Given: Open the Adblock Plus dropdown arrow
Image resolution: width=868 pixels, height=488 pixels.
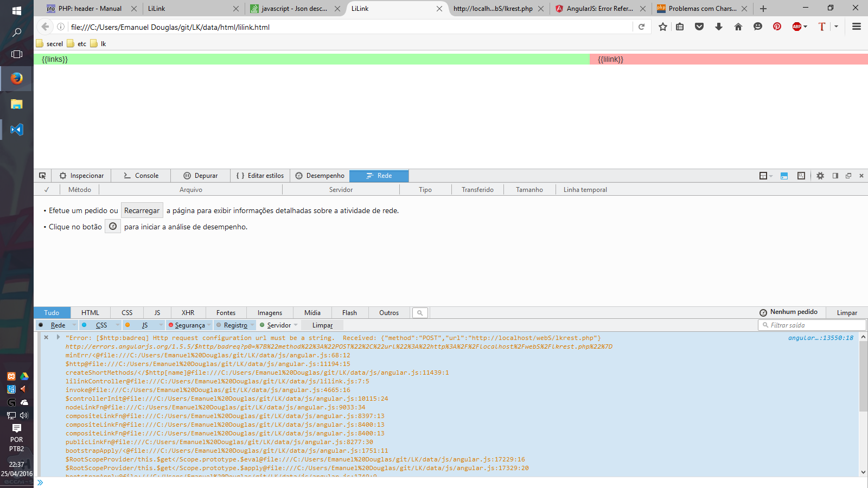Looking at the screenshot, I should pyautogui.click(x=806, y=27).
